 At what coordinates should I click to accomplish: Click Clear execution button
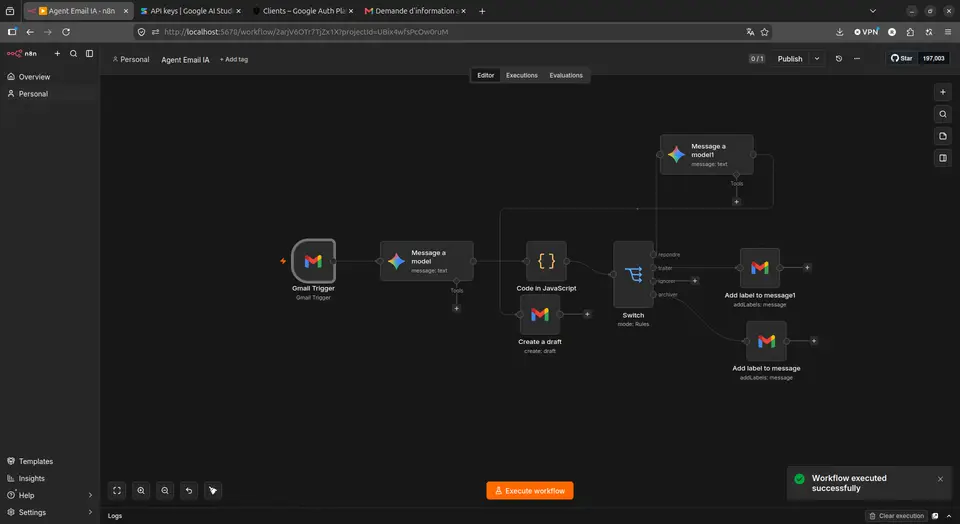(x=896, y=516)
